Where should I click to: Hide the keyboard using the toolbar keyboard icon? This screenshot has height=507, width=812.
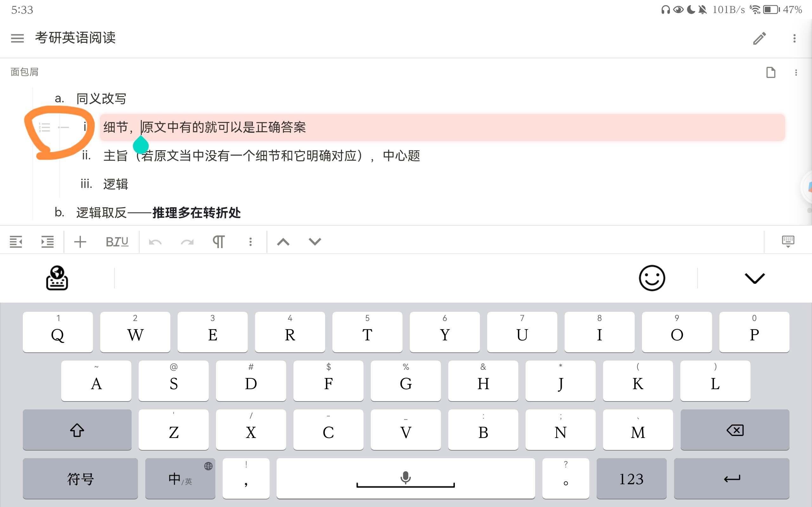coord(788,241)
